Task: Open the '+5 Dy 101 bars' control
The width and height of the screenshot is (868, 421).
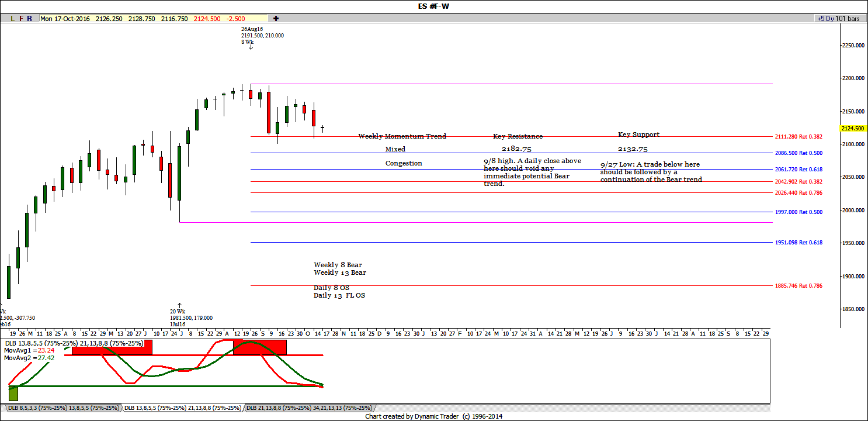Action: click(x=840, y=19)
